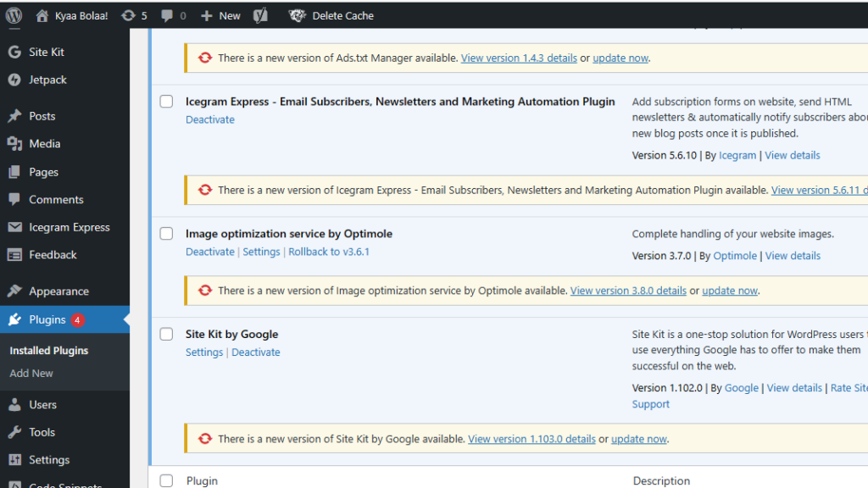Select the Icegram Express plugin checkbox
This screenshot has height=488, width=868.
[166, 102]
